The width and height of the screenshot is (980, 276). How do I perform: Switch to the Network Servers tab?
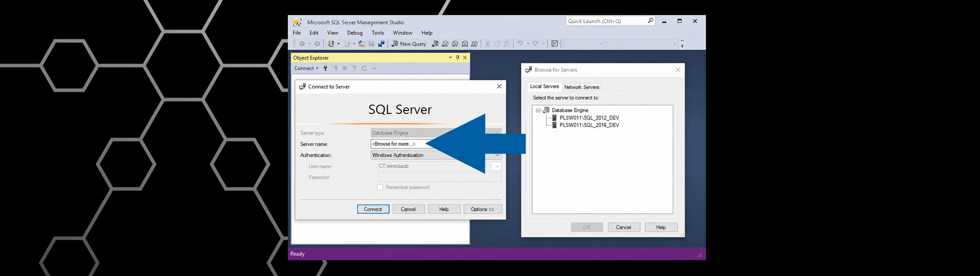(582, 87)
